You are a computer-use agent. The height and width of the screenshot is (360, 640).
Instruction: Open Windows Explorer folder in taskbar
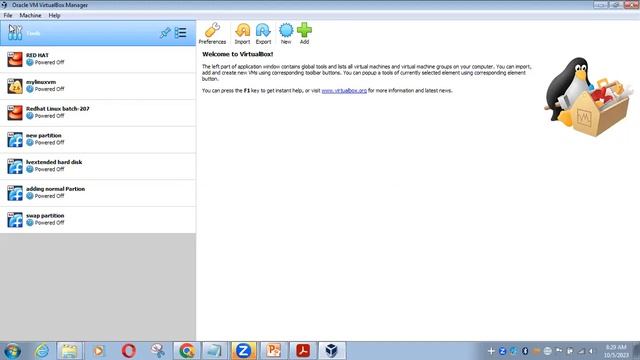(69, 351)
